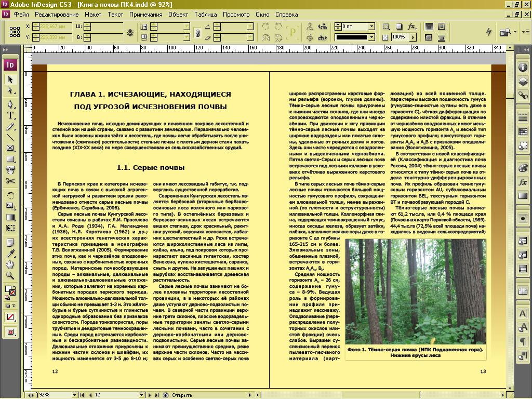Select the Rectangle Frame tool

pos(10,148)
